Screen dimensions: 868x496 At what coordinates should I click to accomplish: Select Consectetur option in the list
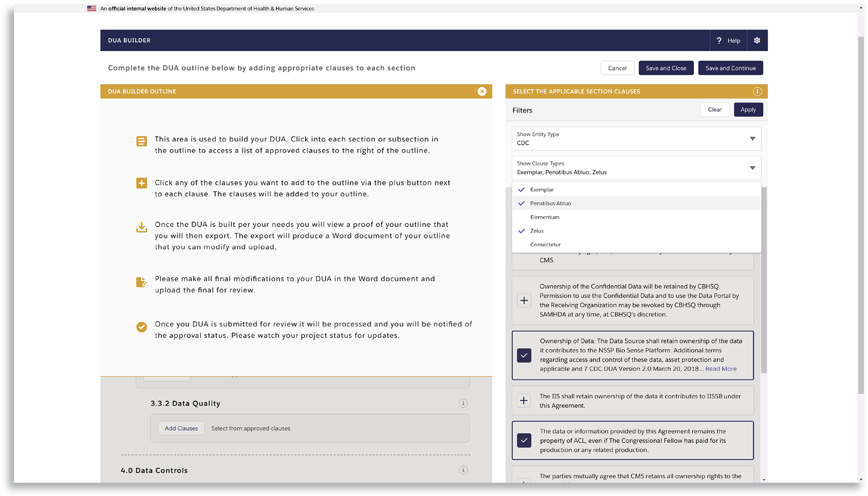click(x=545, y=245)
